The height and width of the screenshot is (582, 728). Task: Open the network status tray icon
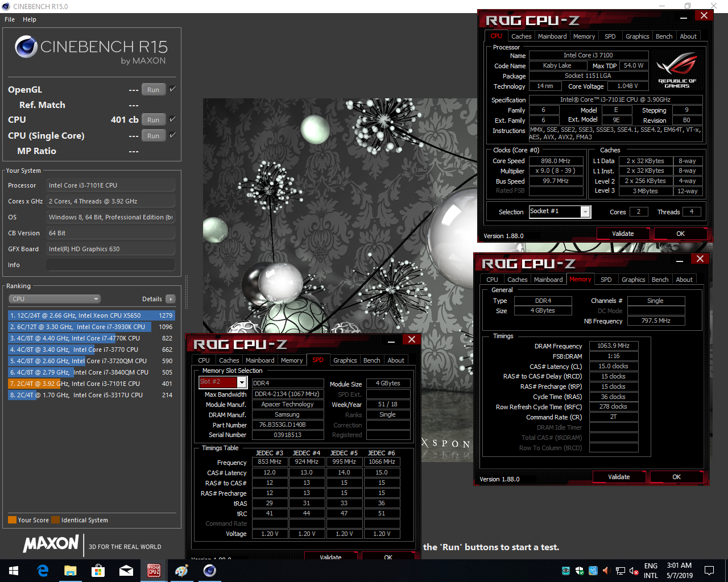click(x=621, y=571)
